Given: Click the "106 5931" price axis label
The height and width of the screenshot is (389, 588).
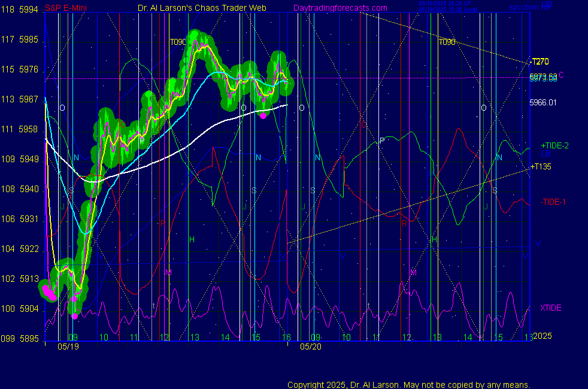Looking at the screenshot, I should (x=20, y=219).
